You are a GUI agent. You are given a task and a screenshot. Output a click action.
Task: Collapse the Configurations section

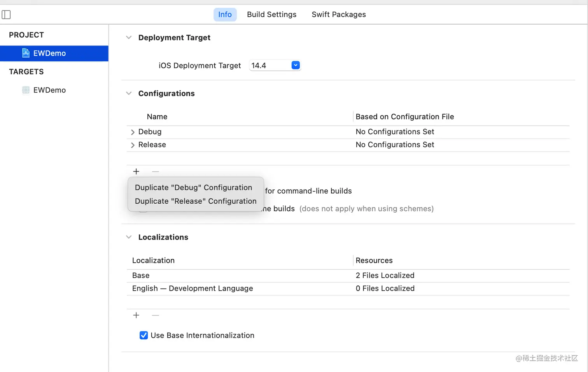point(129,93)
